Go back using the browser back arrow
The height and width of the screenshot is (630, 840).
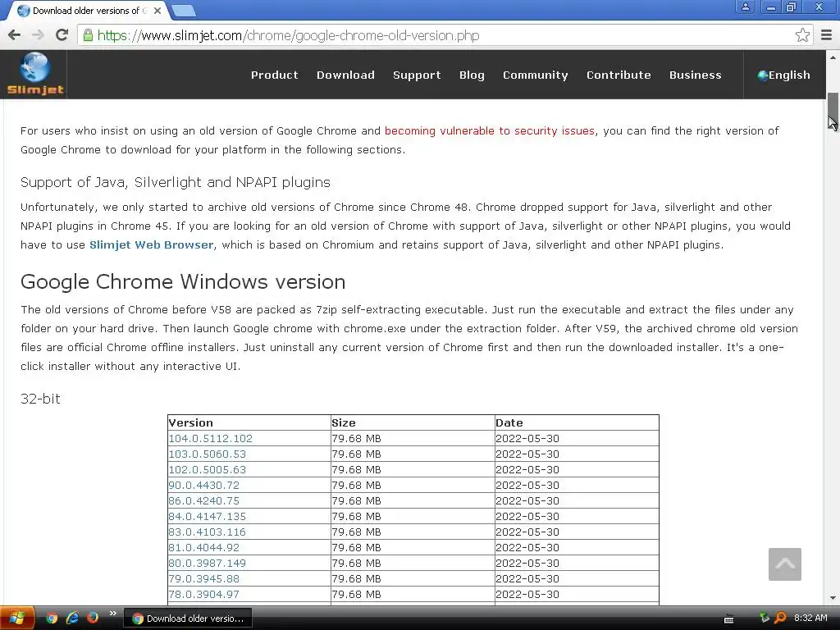coord(15,35)
